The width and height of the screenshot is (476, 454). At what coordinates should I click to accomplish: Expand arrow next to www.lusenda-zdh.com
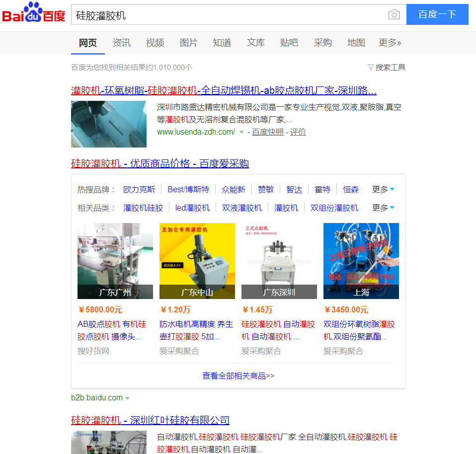pyautogui.click(x=241, y=132)
